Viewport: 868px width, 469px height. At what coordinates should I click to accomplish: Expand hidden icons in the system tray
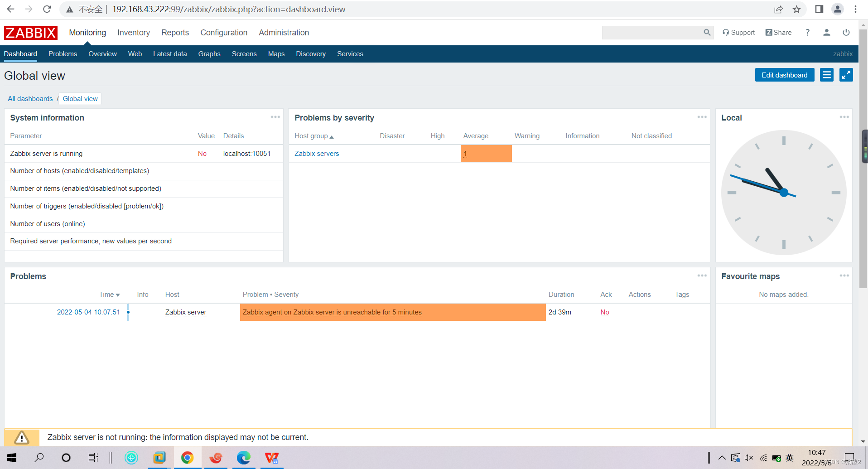(x=722, y=457)
